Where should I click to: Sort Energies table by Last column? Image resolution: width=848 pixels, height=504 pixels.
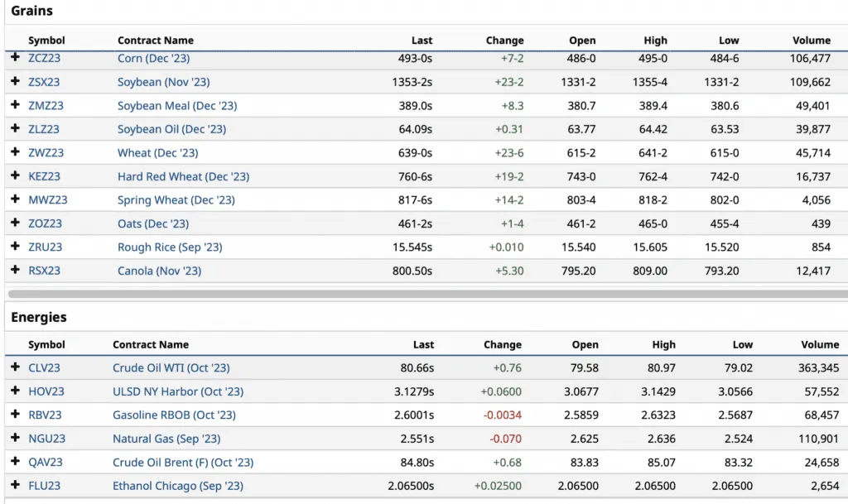point(423,344)
